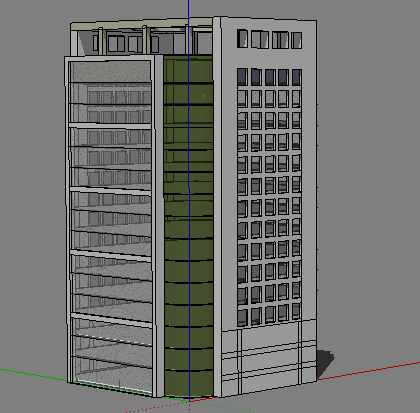
Task: Select the leftmost top-row window on right facade
Action: [x=242, y=38]
